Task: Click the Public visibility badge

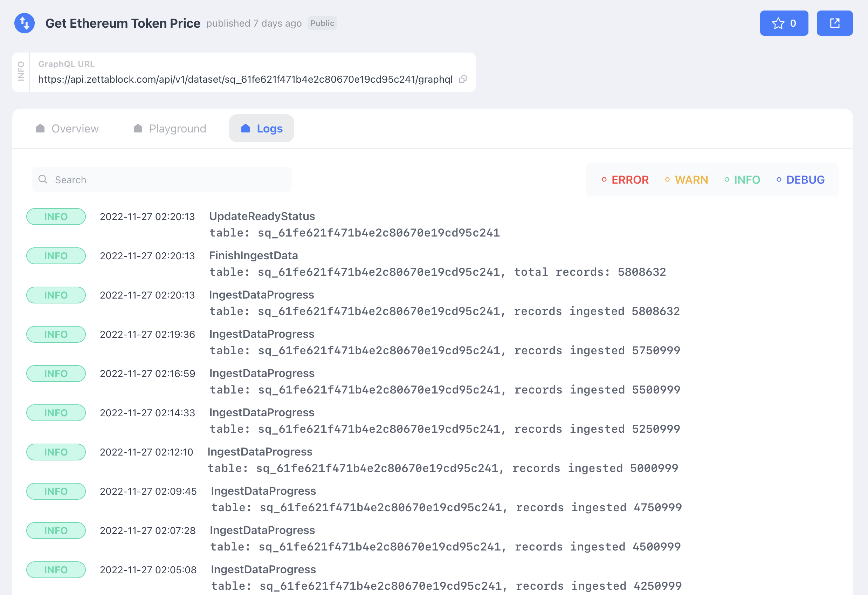Action: coord(322,23)
